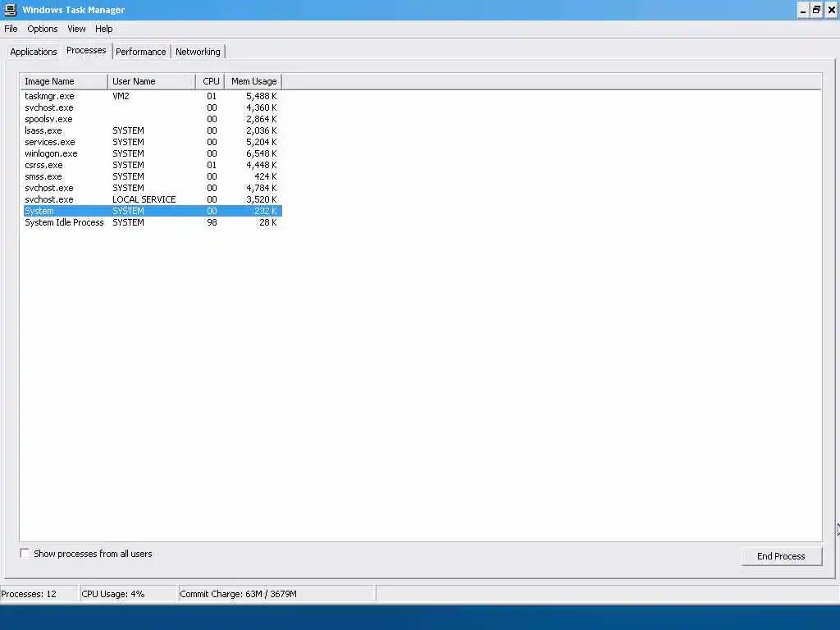Select the highlighted System process row

(x=152, y=211)
